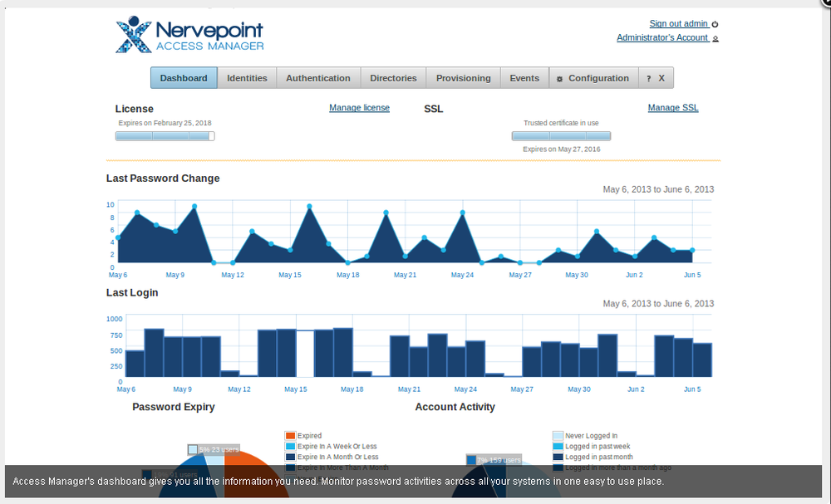831x504 pixels.
Task: Click the Password Expiry heading
Action: click(174, 407)
